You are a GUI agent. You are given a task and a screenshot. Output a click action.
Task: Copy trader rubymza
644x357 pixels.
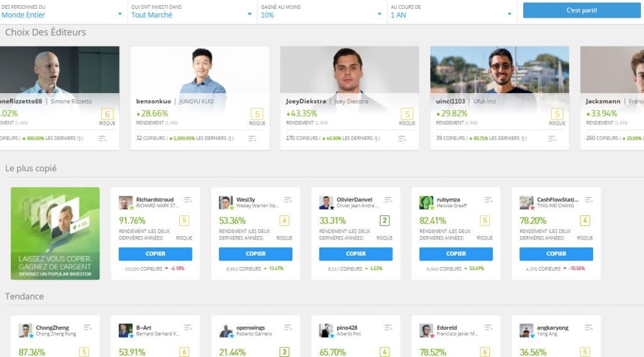tap(456, 254)
